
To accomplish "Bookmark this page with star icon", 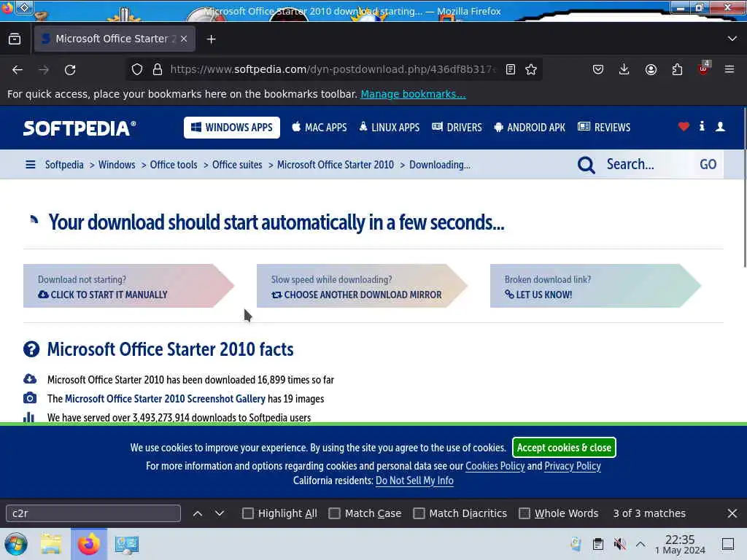I will pos(531,69).
